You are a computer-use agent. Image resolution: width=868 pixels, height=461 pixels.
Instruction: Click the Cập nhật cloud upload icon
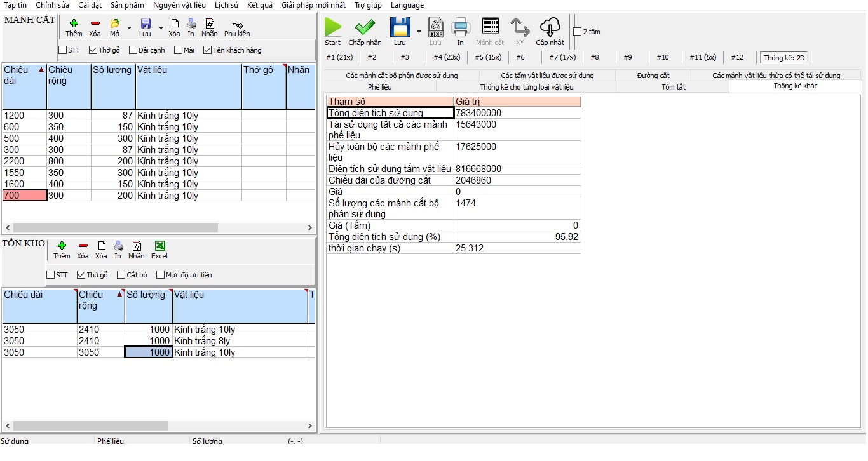[550, 28]
